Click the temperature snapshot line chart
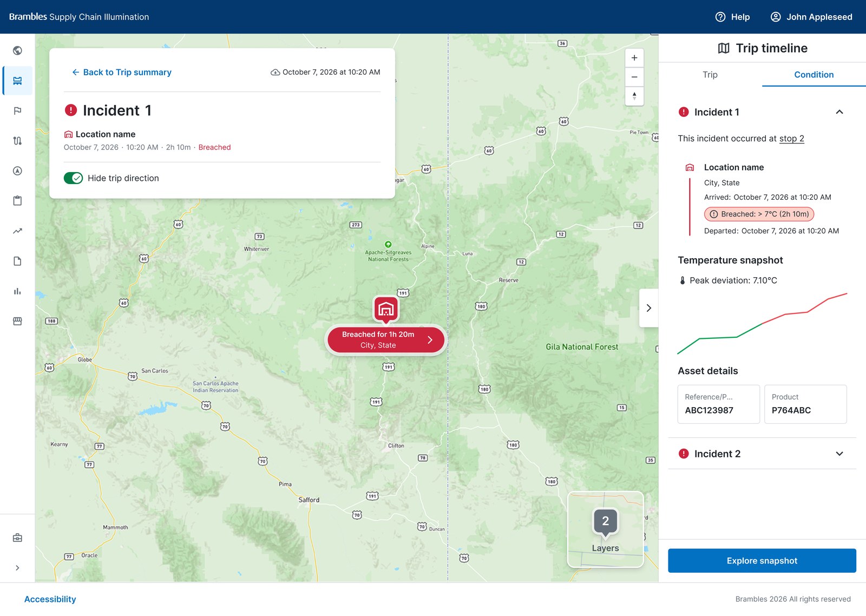 coord(762,324)
